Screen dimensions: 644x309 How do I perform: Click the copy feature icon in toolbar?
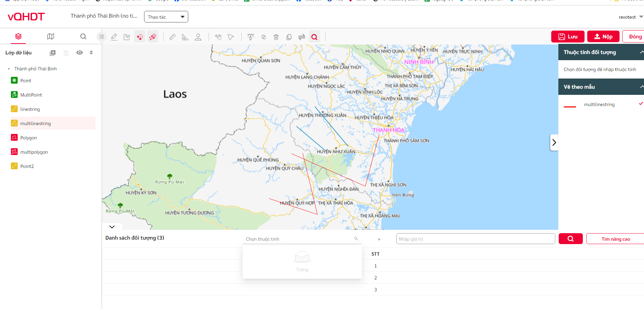(289, 37)
